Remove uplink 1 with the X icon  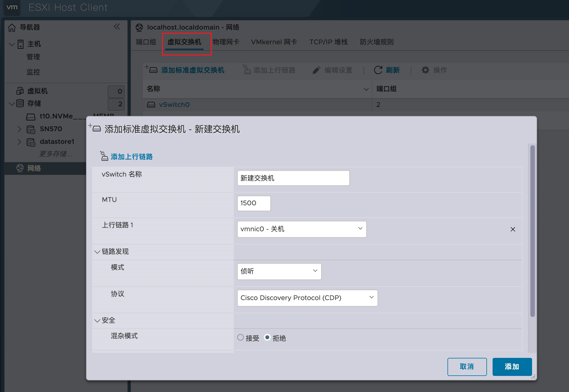tap(513, 229)
